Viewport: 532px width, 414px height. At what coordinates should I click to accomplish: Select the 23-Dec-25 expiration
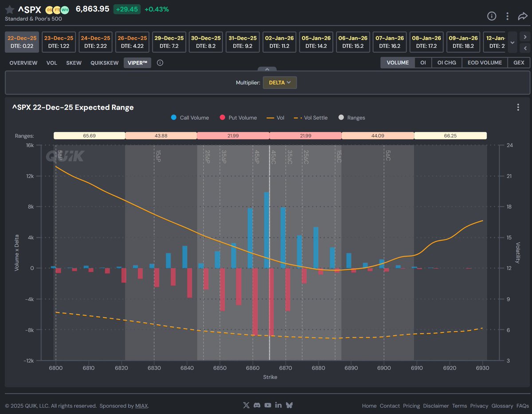click(x=59, y=42)
